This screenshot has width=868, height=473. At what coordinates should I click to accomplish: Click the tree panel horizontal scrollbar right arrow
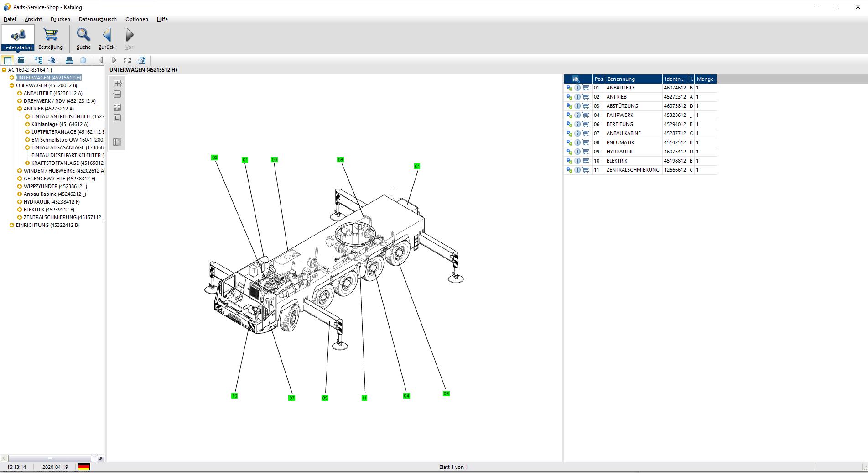[x=100, y=458]
